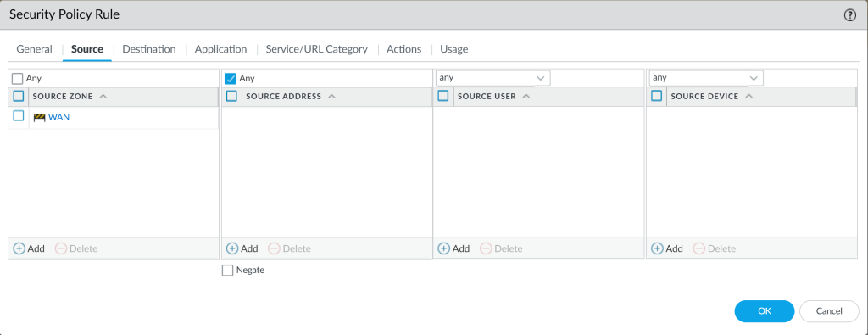868x335 pixels.
Task: Click the Source Zone column sort arrow
Action: click(103, 97)
